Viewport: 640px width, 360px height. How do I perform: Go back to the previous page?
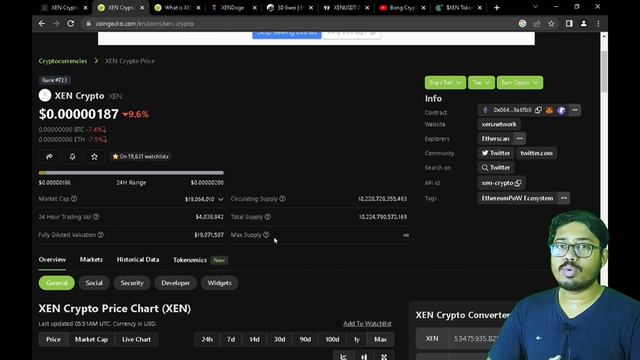point(42,24)
